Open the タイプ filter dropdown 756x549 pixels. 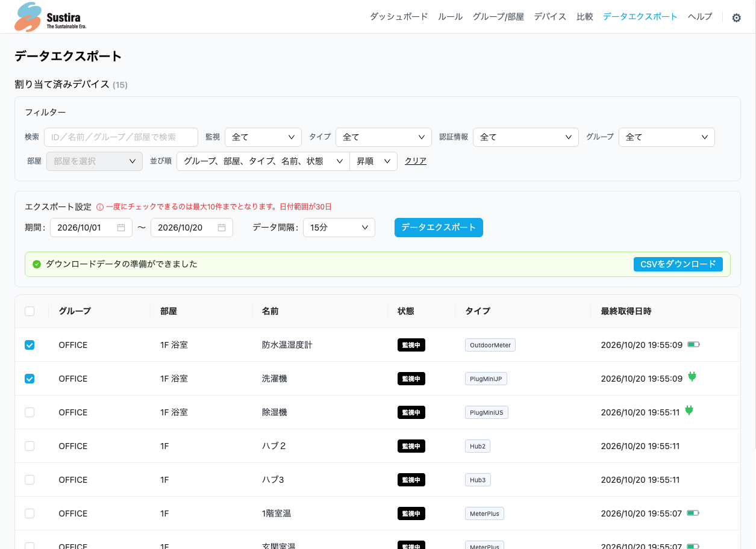tap(384, 137)
